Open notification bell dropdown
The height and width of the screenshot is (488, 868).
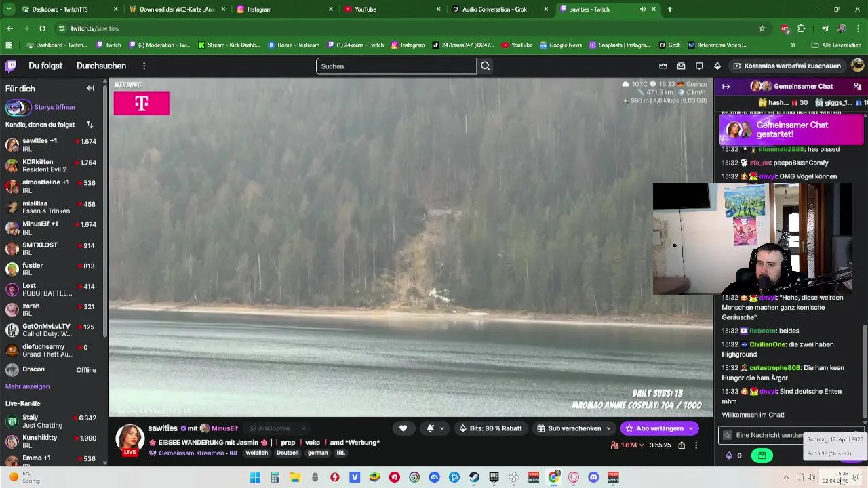436,428
